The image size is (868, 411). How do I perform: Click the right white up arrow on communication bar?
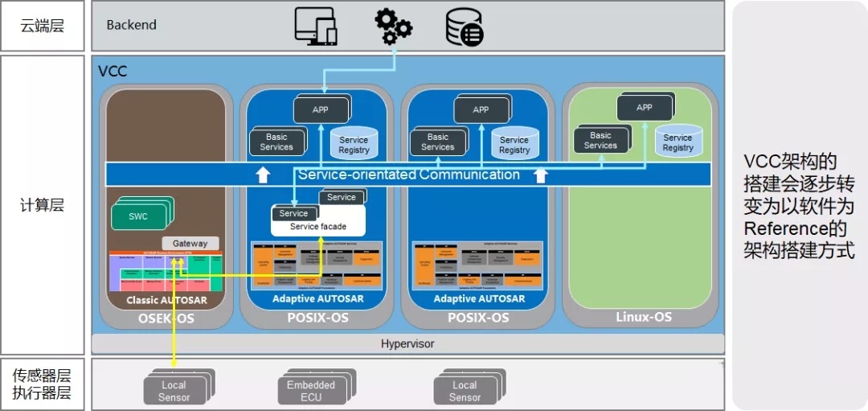541,175
